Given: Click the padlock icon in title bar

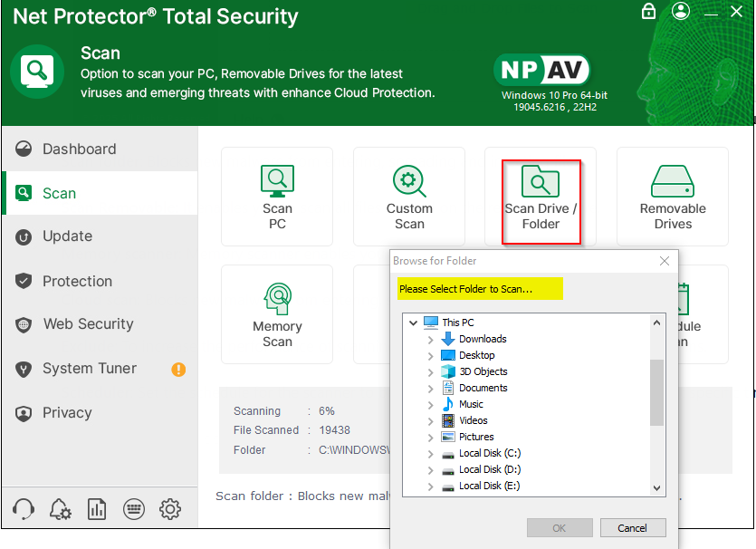Looking at the screenshot, I should click(648, 11).
